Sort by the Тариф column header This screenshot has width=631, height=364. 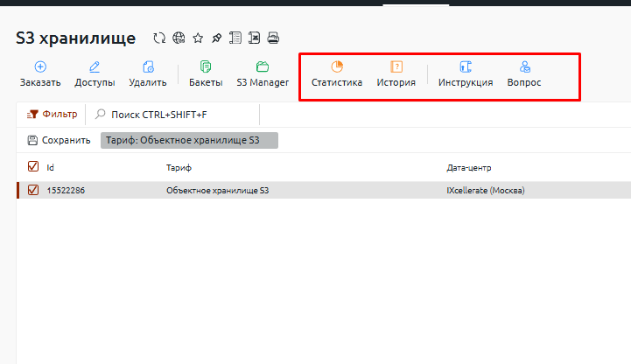click(179, 168)
